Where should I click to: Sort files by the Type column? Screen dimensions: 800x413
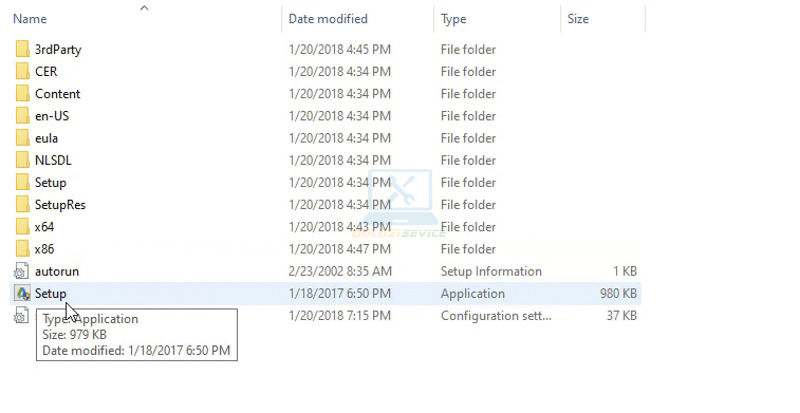pos(453,19)
